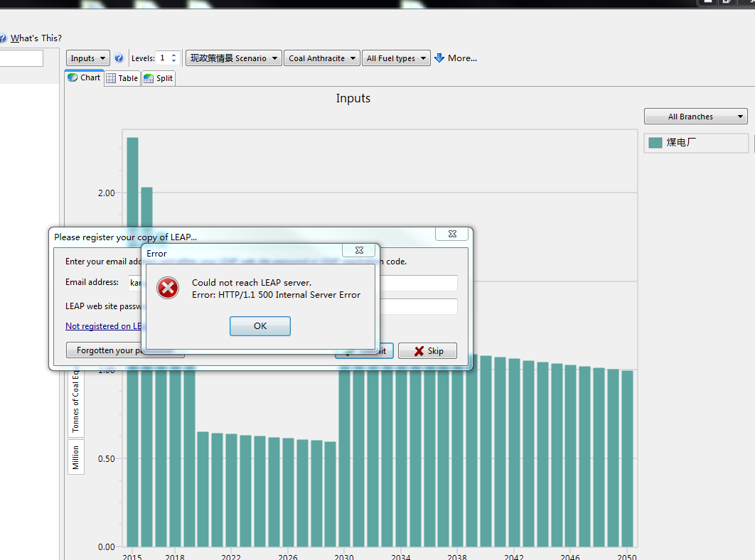Click the red X icon on Skip
Screen dimensions: 755x560
(x=419, y=351)
